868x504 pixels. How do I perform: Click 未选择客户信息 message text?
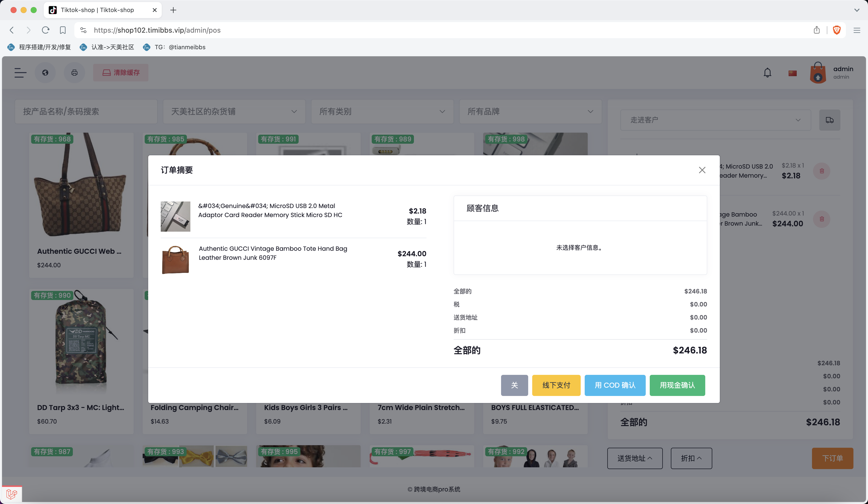(x=580, y=247)
